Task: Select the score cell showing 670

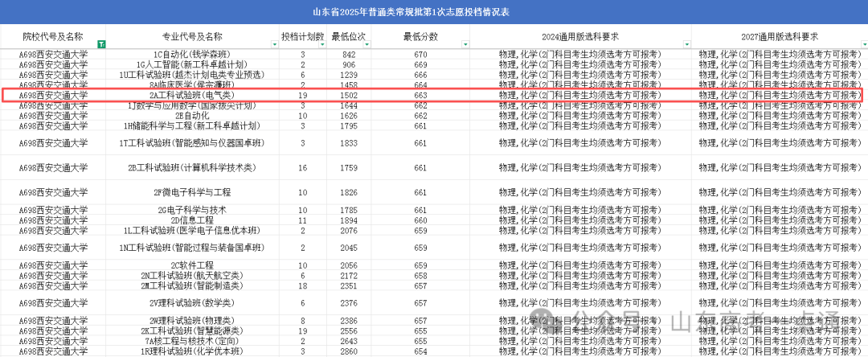Action: click(x=420, y=54)
